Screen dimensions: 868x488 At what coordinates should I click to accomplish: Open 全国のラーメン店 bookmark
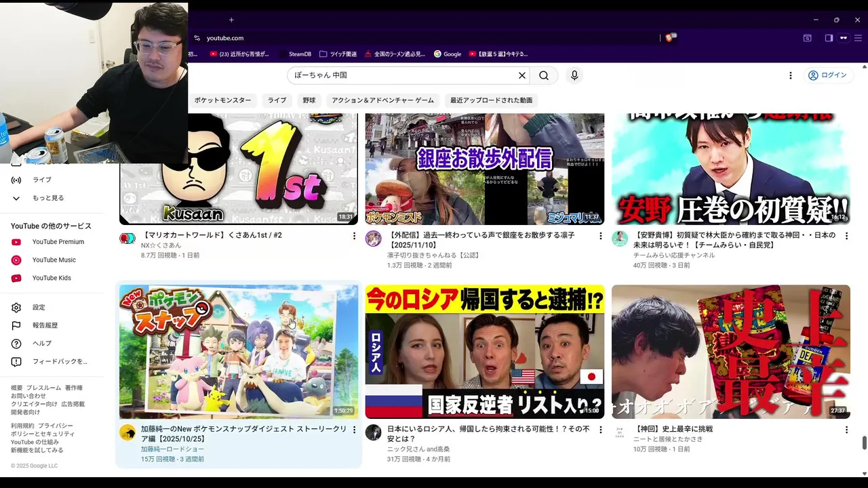click(x=395, y=54)
